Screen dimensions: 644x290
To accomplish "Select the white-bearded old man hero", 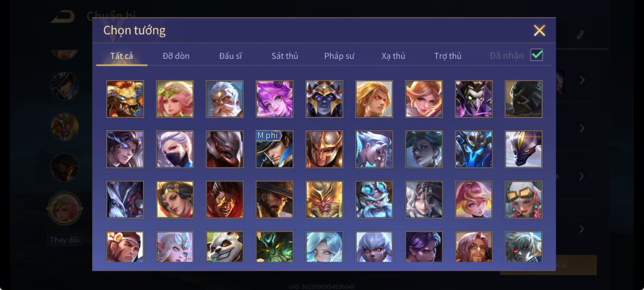I will click(x=225, y=99).
